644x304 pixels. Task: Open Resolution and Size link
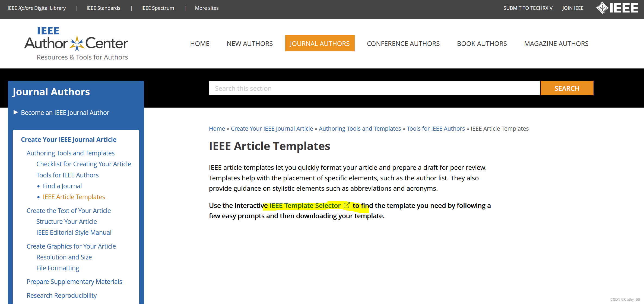[x=64, y=257]
